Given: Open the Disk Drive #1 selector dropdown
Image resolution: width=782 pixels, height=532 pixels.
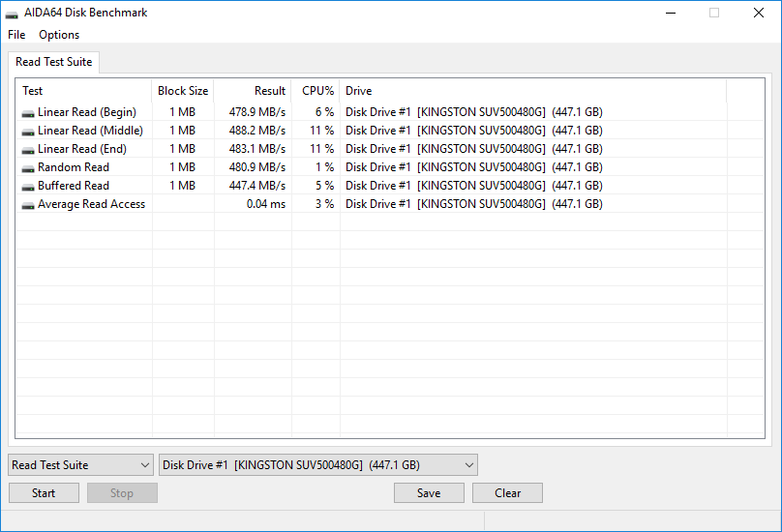Looking at the screenshot, I should click(x=318, y=464).
